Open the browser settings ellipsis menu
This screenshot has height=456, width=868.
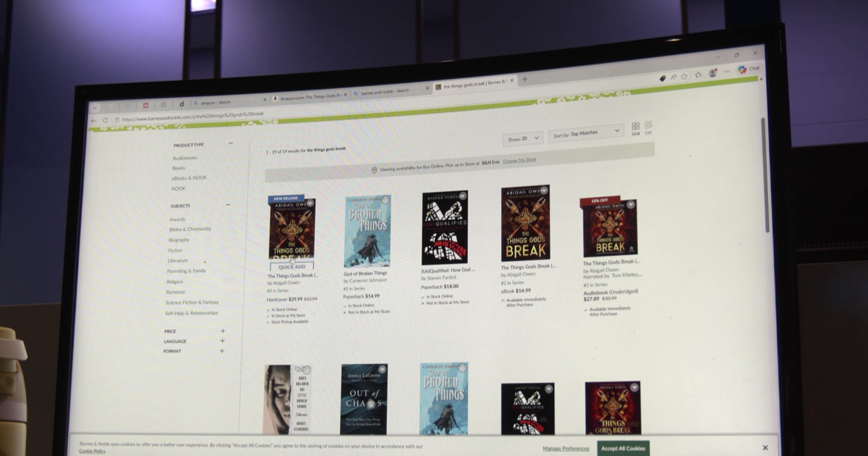[x=726, y=72]
